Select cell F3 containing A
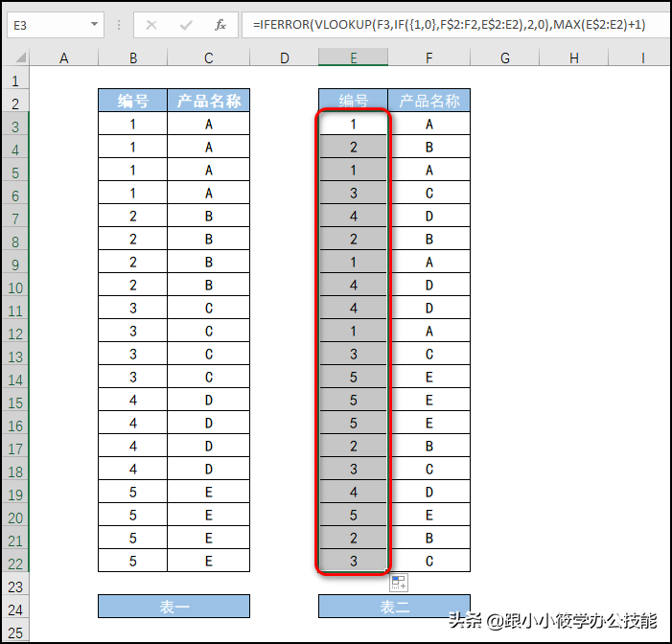The image size is (672, 644). coord(429,124)
